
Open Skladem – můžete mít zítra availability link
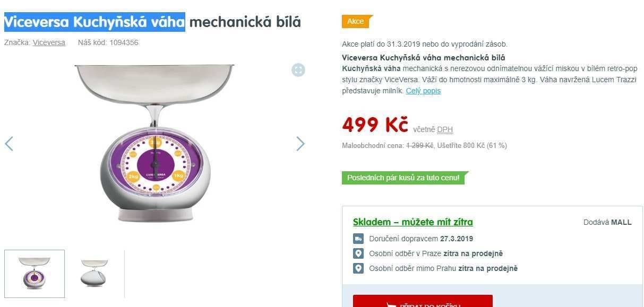click(x=413, y=222)
